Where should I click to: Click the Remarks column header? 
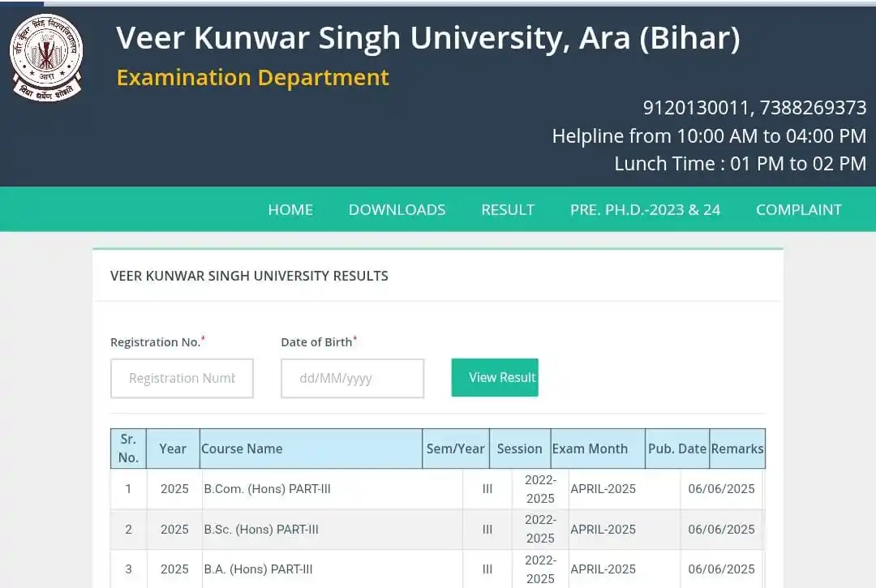[x=737, y=449]
